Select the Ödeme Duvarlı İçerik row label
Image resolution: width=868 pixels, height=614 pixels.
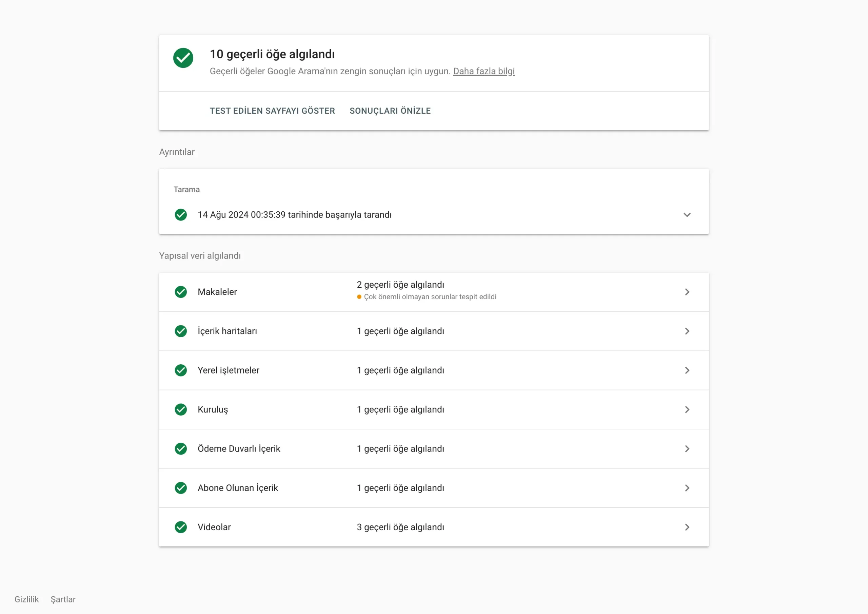[x=239, y=449]
